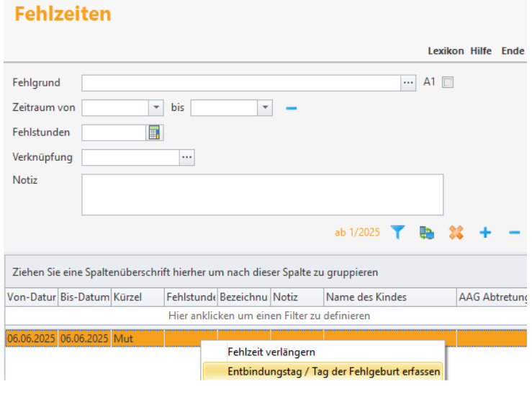
Task: Open the calculator in the Fehlstunden field
Action: click(155, 133)
